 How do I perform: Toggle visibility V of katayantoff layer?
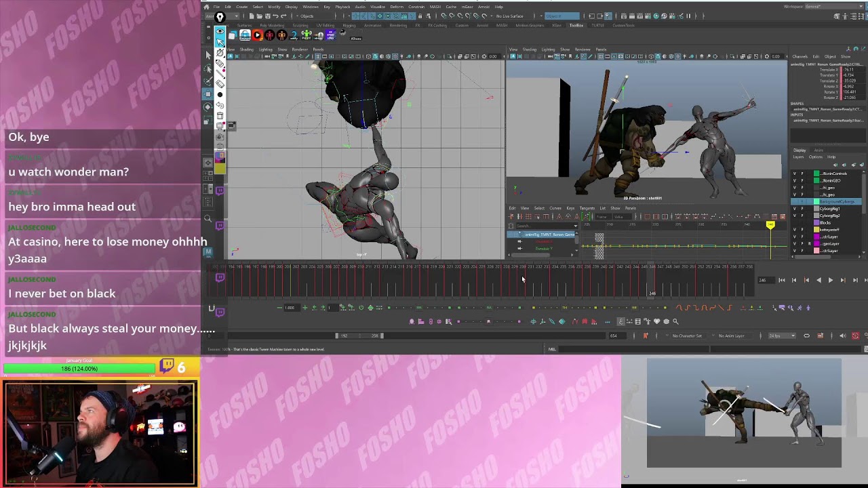click(794, 230)
